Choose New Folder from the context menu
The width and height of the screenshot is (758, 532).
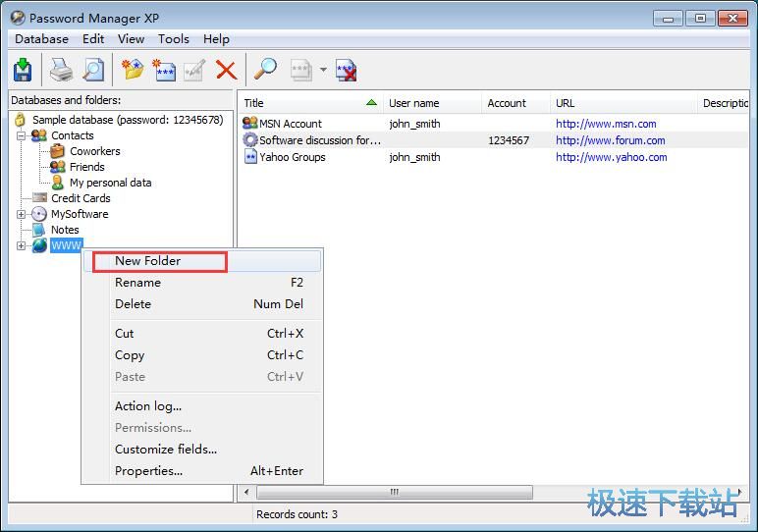[x=147, y=261]
